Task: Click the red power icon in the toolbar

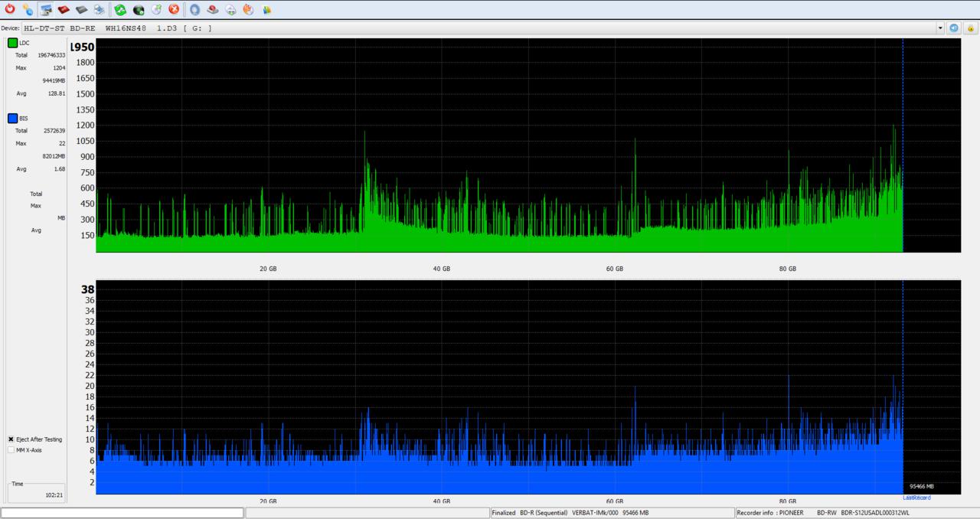Action: (10, 9)
